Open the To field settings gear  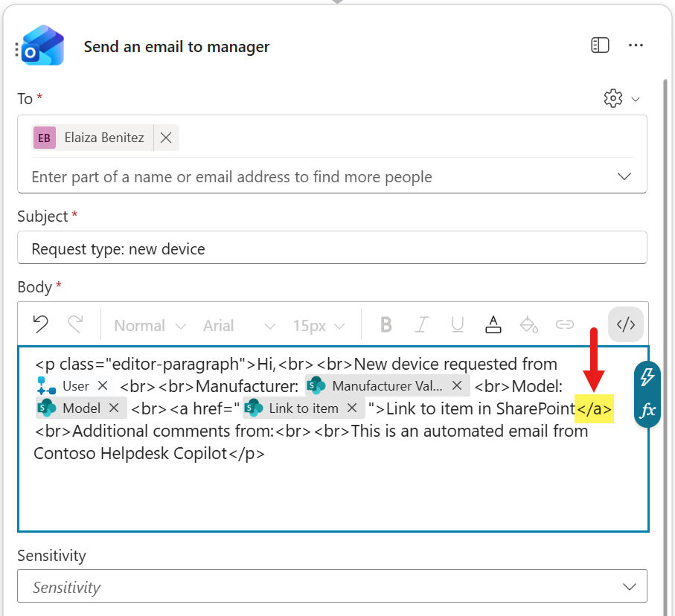point(612,98)
